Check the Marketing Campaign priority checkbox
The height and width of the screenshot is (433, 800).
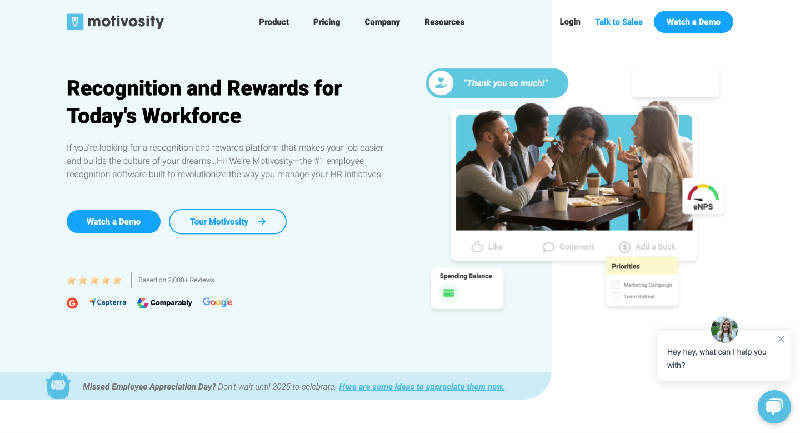click(616, 285)
